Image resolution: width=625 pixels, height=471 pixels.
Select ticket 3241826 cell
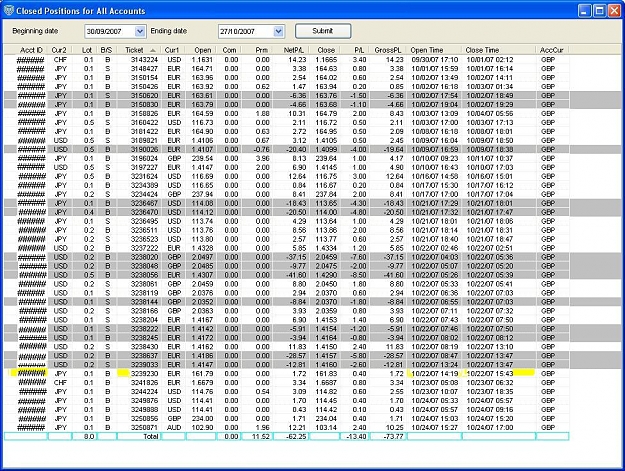[x=144, y=383]
